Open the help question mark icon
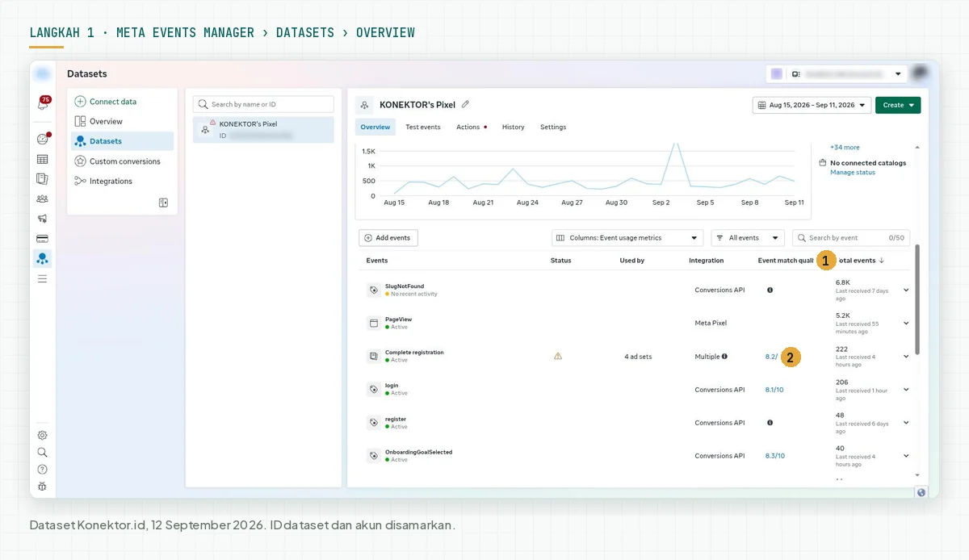Screen dimensions: 969x560 (x=43, y=469)
